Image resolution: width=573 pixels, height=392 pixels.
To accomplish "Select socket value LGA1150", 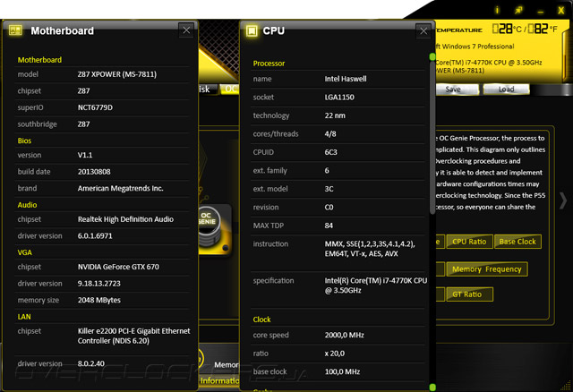I will tap(339, 98).
